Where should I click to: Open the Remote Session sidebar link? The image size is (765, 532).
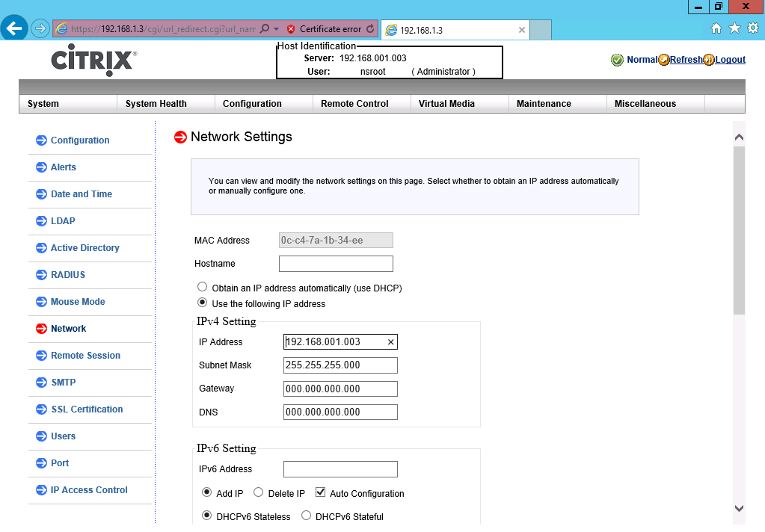coord(85,356)
